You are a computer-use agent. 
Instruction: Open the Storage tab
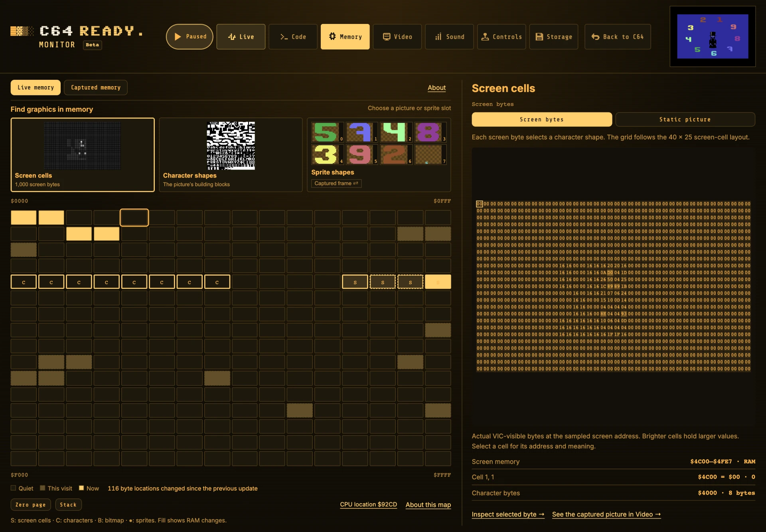554,37
